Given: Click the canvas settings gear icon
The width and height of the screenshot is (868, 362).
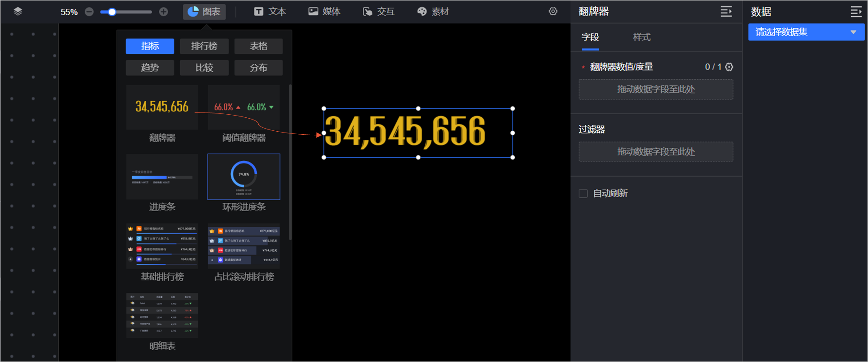Looking at the screenshot, I should [553, 11].
